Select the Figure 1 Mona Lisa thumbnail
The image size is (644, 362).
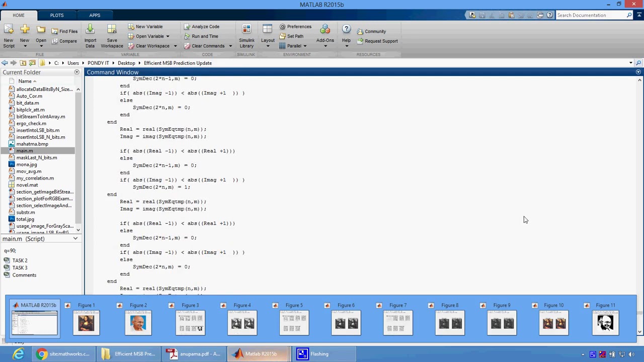(87, 322)
